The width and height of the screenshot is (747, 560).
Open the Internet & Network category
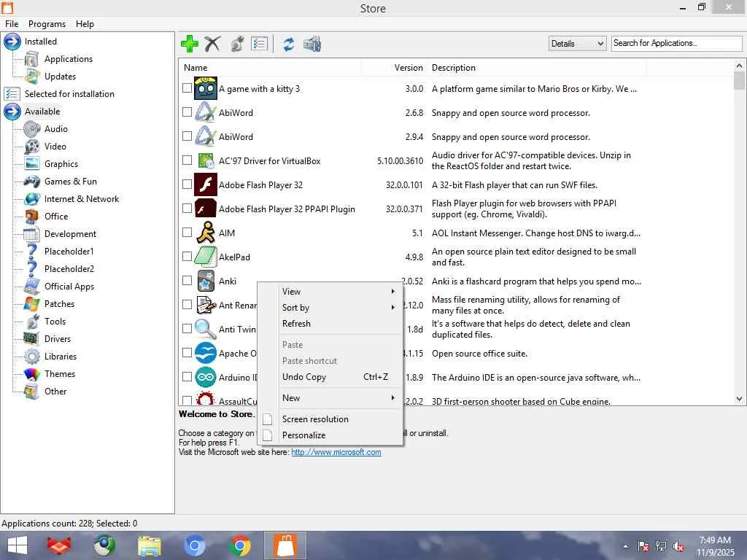[x=82, y=199]
